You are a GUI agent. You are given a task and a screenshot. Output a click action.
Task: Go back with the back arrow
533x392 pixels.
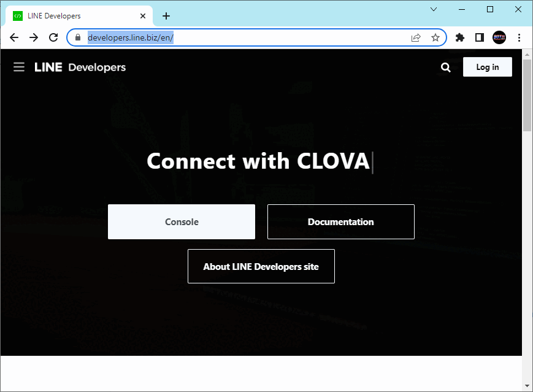(x=14, y=37)
